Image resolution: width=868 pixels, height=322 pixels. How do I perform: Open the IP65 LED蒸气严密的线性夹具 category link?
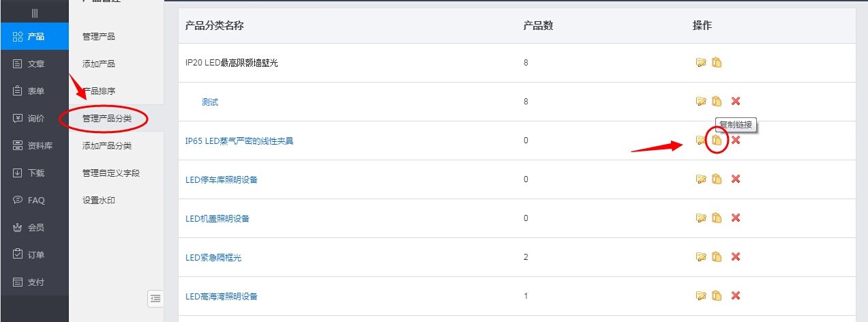click(239, 141)
